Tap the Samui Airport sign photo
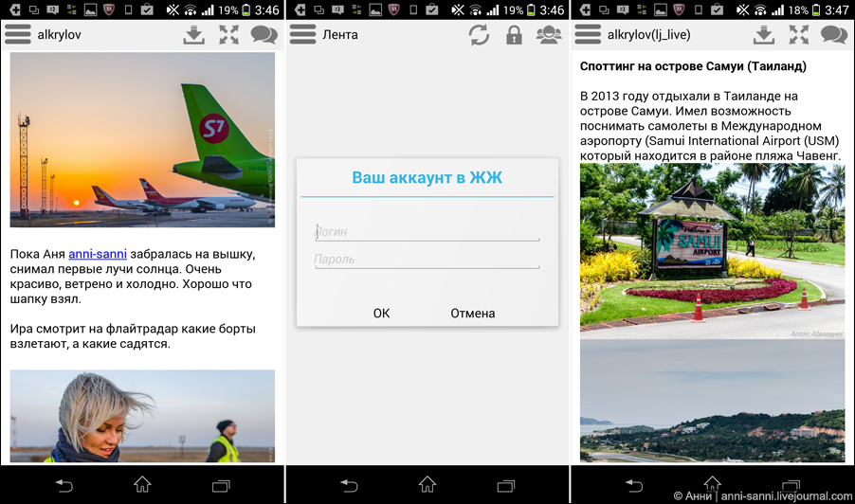The width and height of the screenshot is (855, 504). click(712, 251)
